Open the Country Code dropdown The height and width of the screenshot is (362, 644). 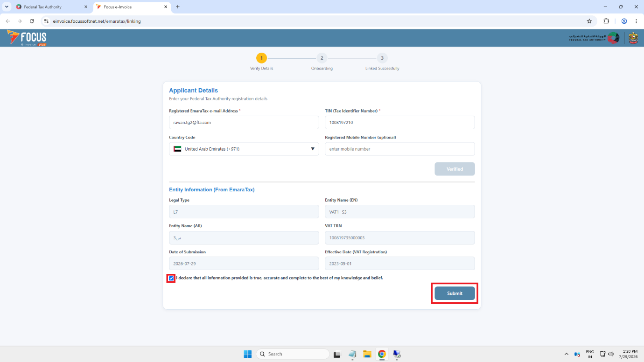244,149
